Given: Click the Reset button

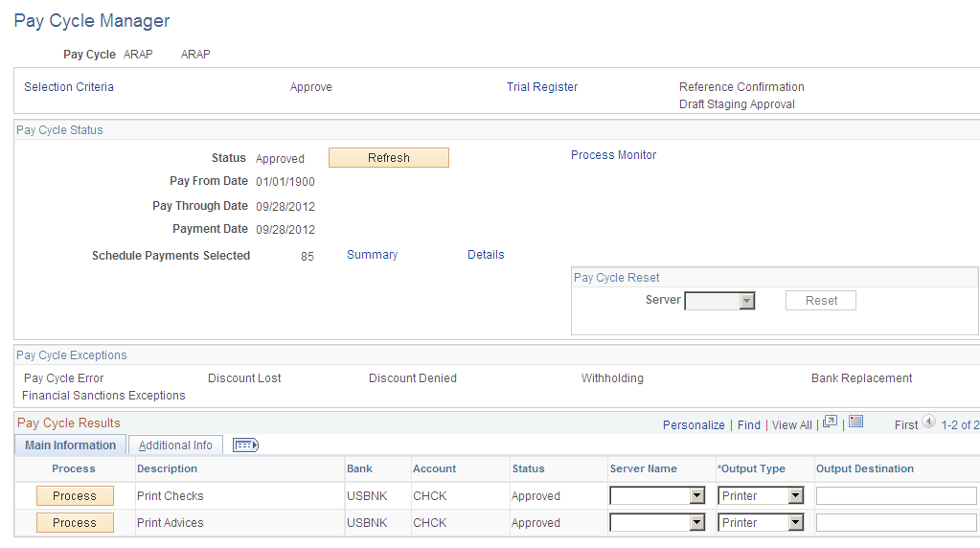Looking at the screenshot, I should tap(821, 301).
